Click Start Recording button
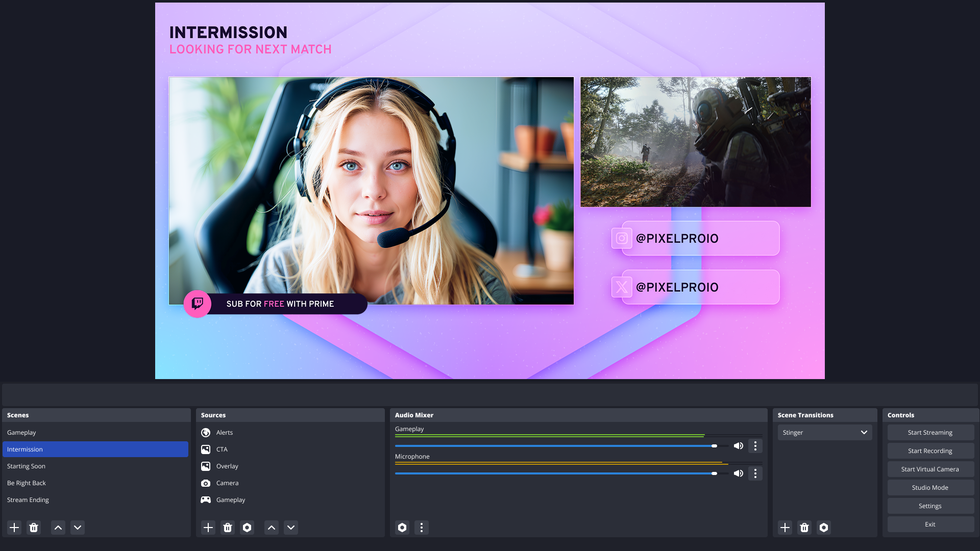 click(x=930, y=451)
